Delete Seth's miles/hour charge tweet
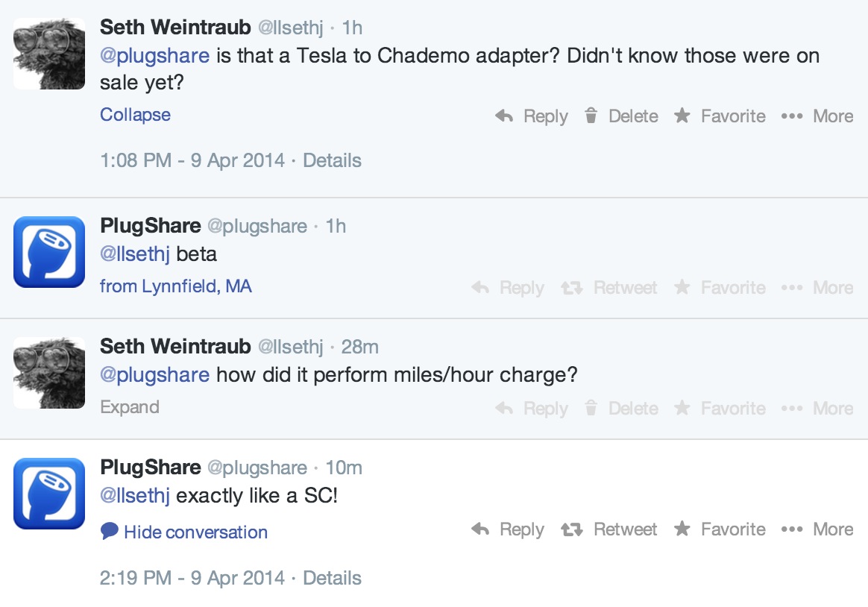 [x=621, y=409]
